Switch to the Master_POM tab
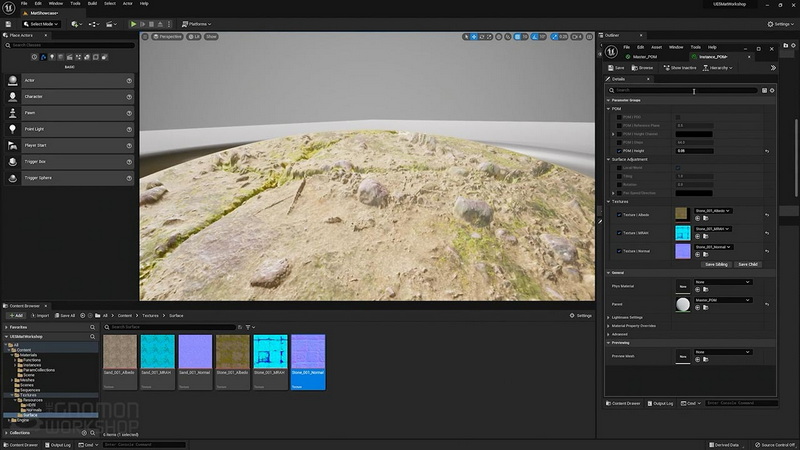Image resolution: width=800 pixels, height=450 pixels. point(645,57)
